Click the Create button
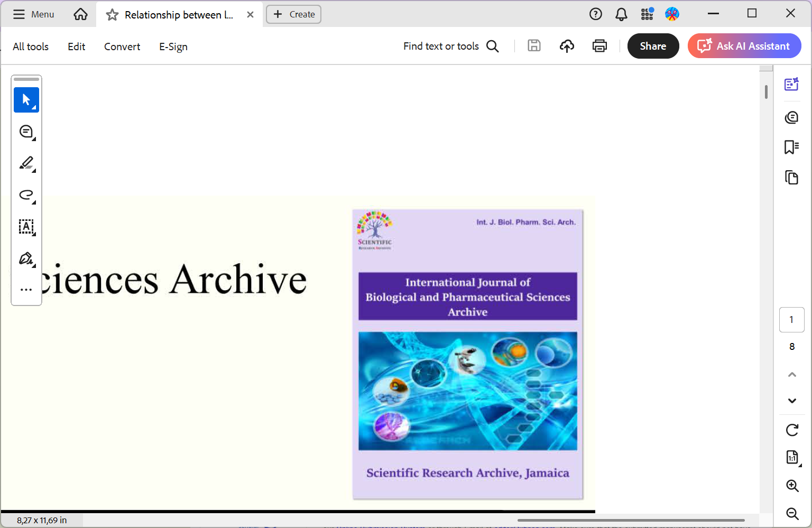Viewport: 812px width, 528px height. point(294,14)
